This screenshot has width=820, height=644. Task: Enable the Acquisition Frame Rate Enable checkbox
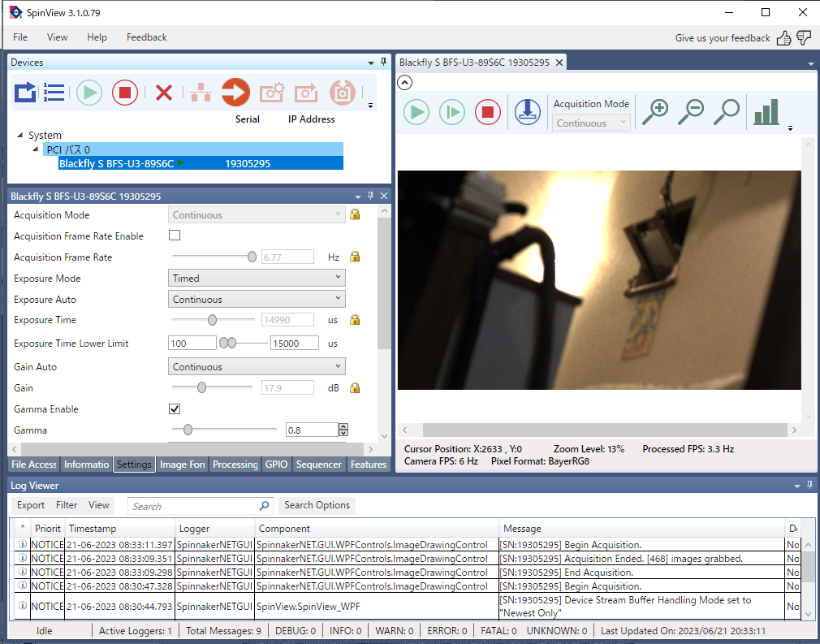175,236
